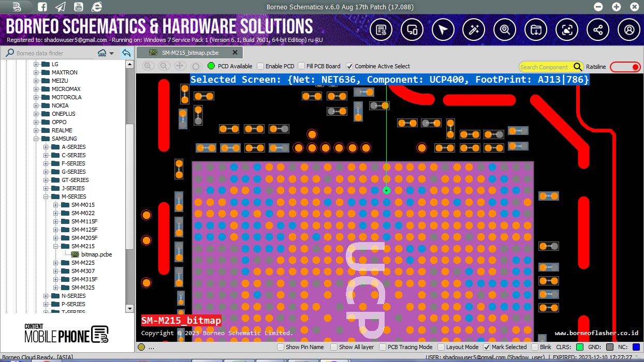Click the green selected pad on UCP400

click(386, 190)
